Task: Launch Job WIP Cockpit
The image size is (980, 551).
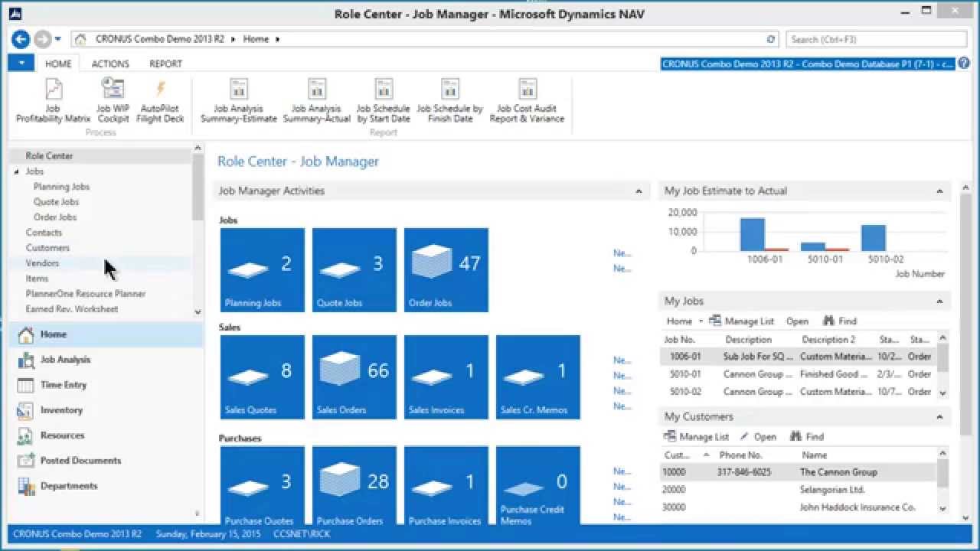Action: tap(113, 100)
